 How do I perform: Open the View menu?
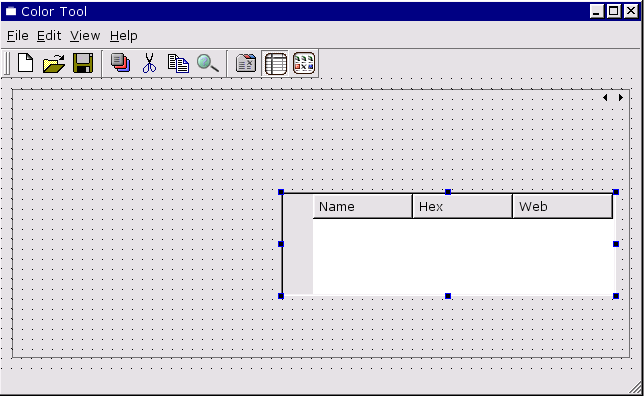pos(85,36)
